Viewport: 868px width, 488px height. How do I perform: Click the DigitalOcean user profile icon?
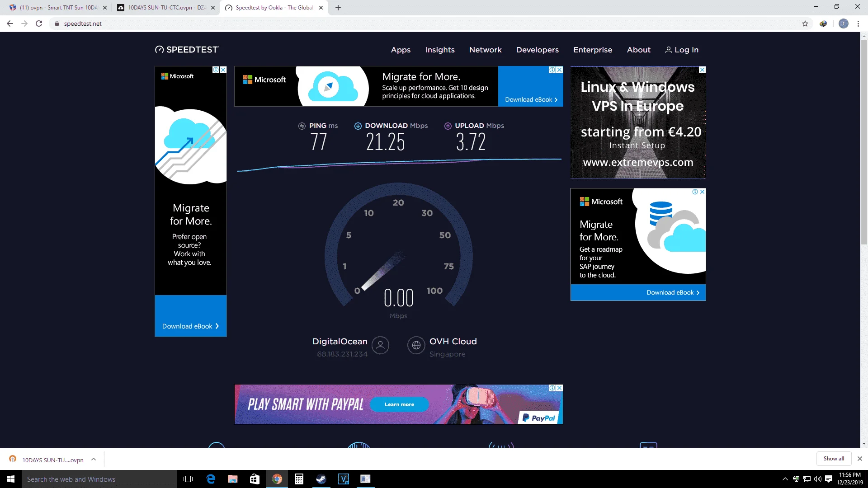[380, 345]
